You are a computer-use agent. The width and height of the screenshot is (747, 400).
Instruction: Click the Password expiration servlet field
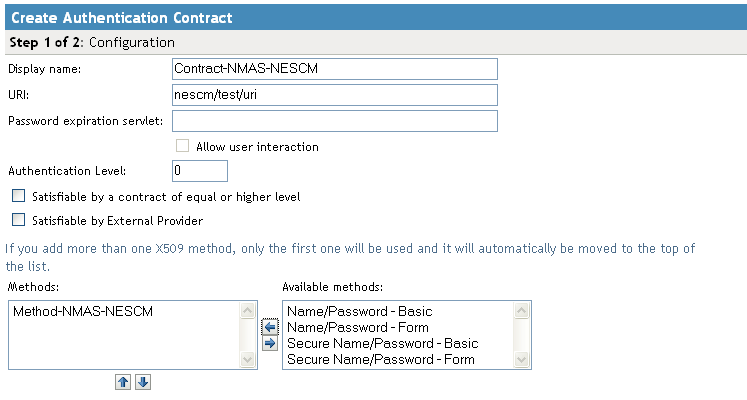pyautogui.click(x=335, y=121)
